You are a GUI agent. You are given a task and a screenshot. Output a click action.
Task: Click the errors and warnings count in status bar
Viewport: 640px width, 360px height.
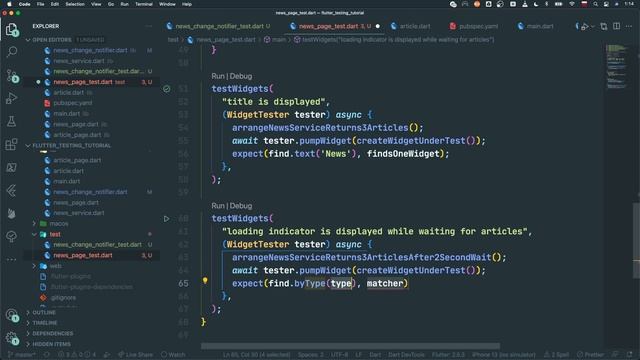(76, 355)
